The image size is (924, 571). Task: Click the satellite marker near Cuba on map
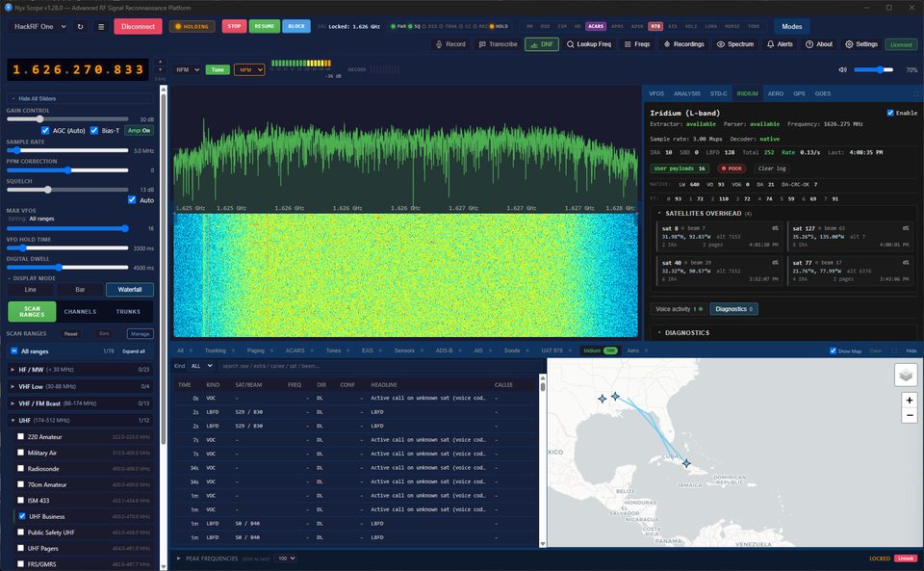[686, 464]
